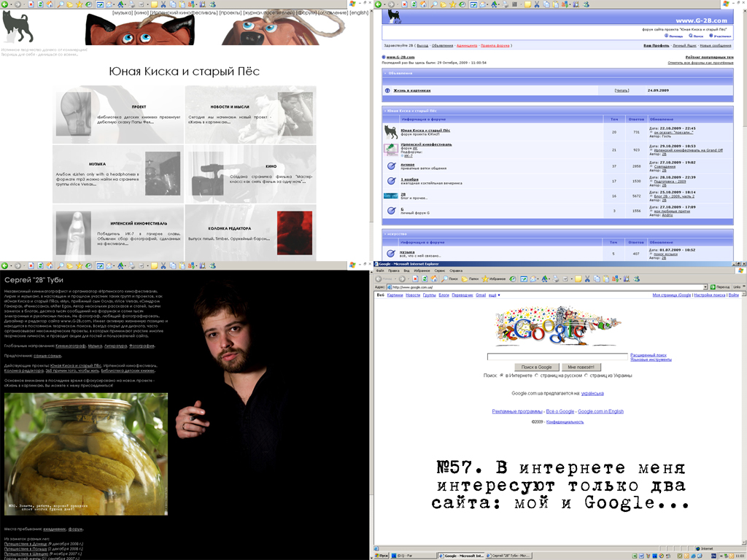The image size is (747, 560).
Task: Click Favorites star icon in Юная Киска window
Action: click(x=80, y=4)
